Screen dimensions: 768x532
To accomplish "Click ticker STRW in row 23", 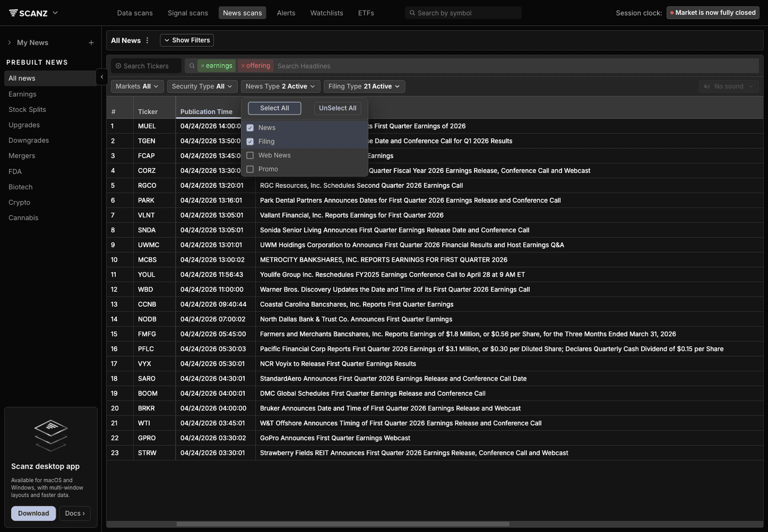I will [x=147, y=453].
